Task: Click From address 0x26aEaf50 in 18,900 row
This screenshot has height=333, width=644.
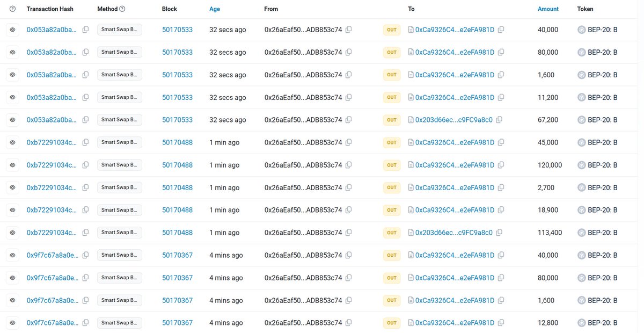Action: (303, 211)
